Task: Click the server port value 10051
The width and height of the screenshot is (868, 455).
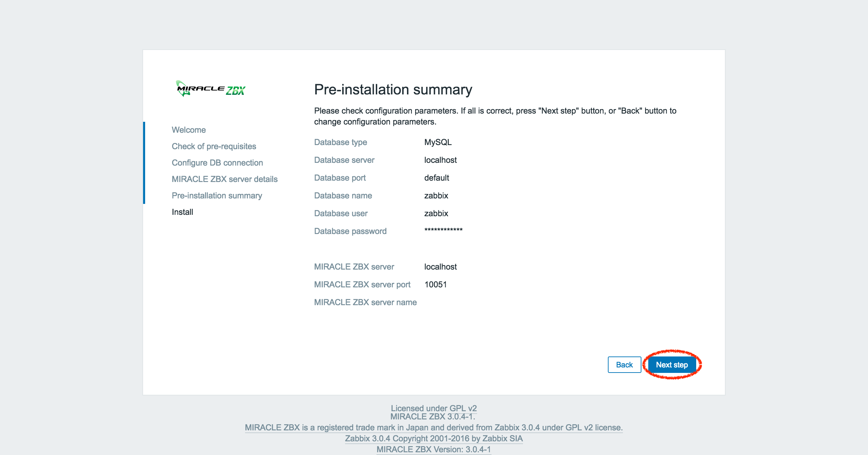Action: click(x=435, y=284)
